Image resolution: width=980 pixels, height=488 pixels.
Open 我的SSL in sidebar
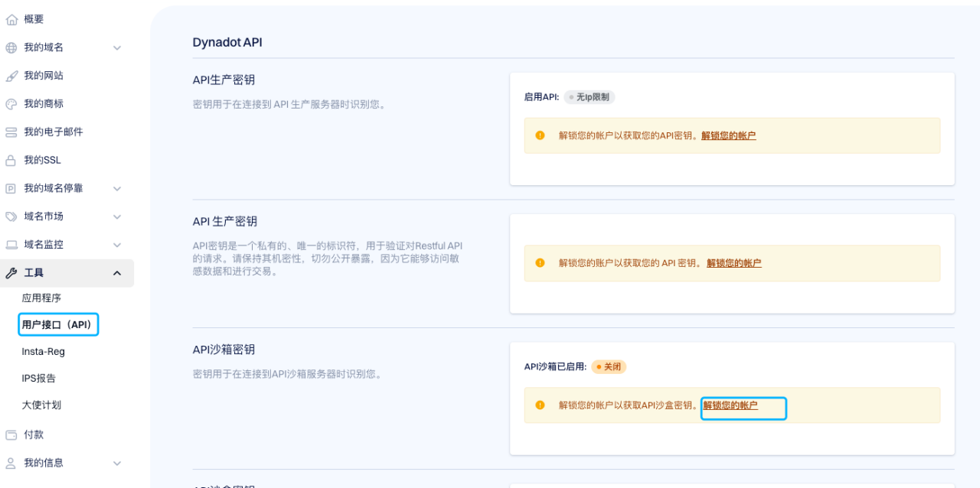pos(42,161)
